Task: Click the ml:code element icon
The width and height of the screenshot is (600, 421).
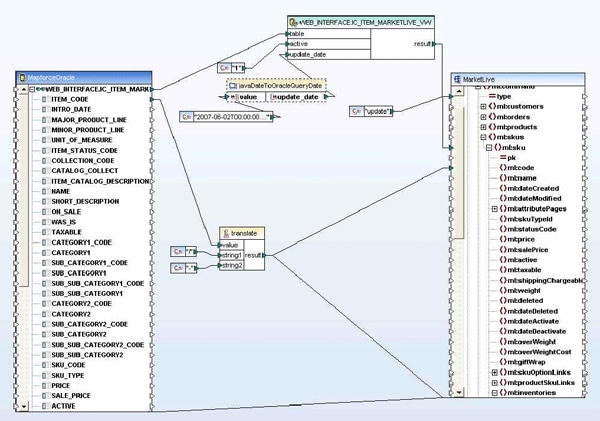Action: (503, 168)
